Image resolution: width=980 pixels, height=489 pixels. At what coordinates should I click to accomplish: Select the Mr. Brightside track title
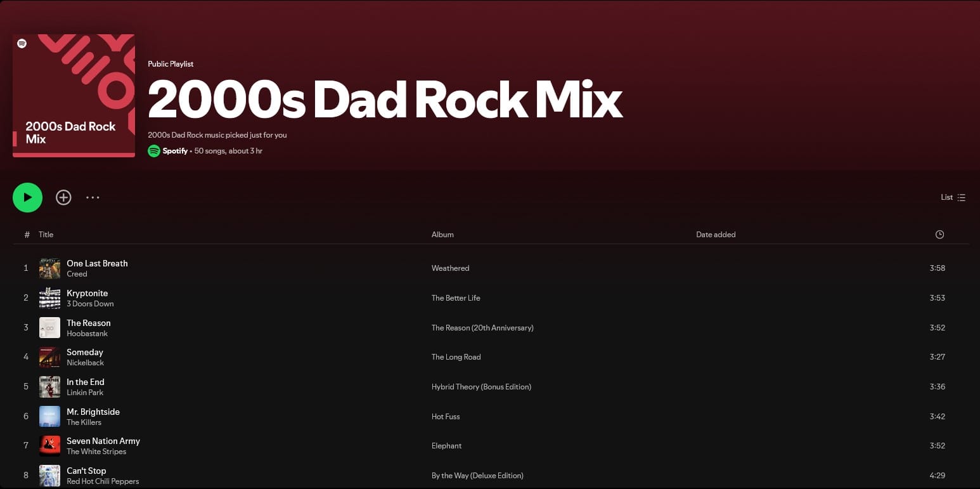93,412
